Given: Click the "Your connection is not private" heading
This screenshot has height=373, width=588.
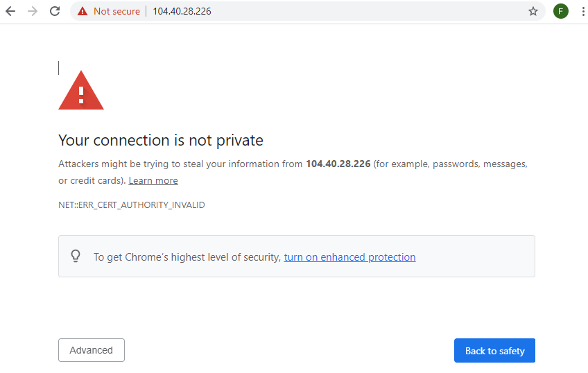Looking at the screenshot, I should [161, 141].
